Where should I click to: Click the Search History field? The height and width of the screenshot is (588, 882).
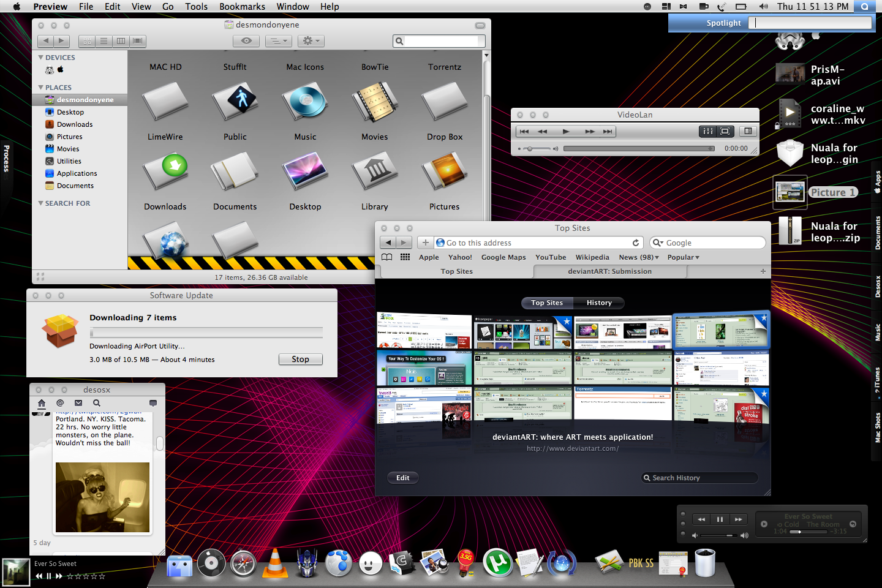(699, 478)
